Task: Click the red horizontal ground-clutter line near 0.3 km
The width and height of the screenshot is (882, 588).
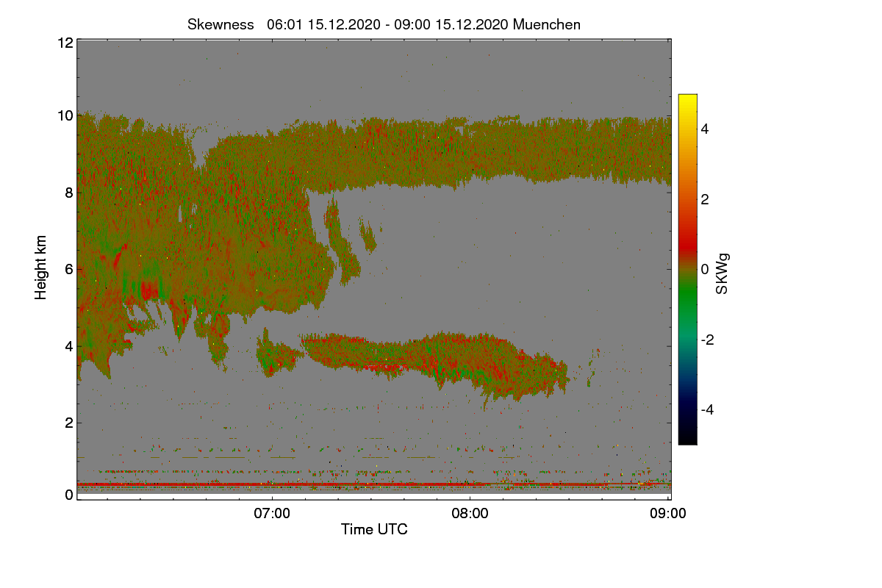Action: click(x=374, y=484)
